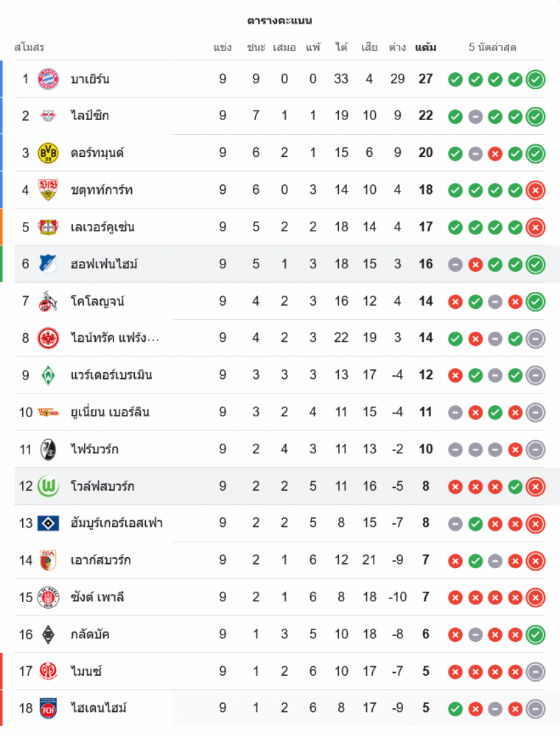
Task: Click the Werder Bremen club logo
Action: [x=48, y=375]
